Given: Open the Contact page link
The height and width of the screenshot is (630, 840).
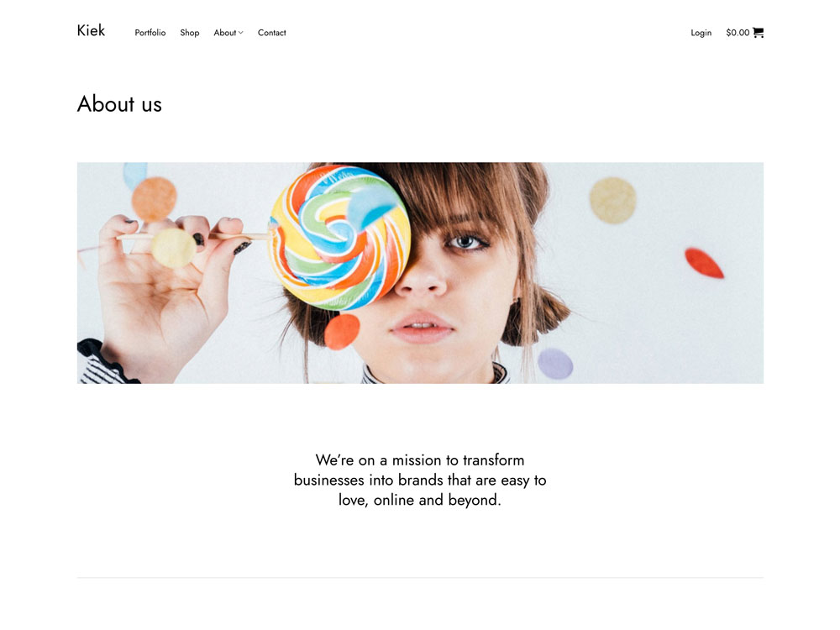Looking at the screenshot, I should [x=271, y=33].
